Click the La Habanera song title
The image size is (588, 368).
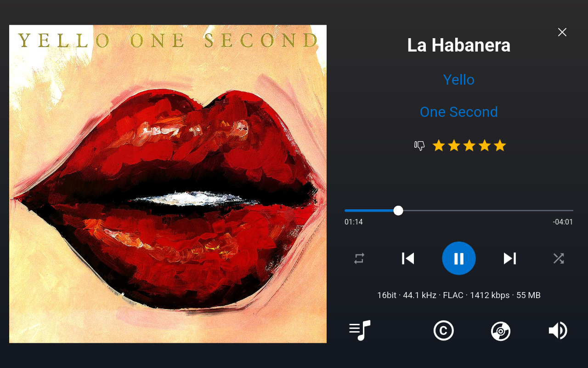(x=459, y=45)
